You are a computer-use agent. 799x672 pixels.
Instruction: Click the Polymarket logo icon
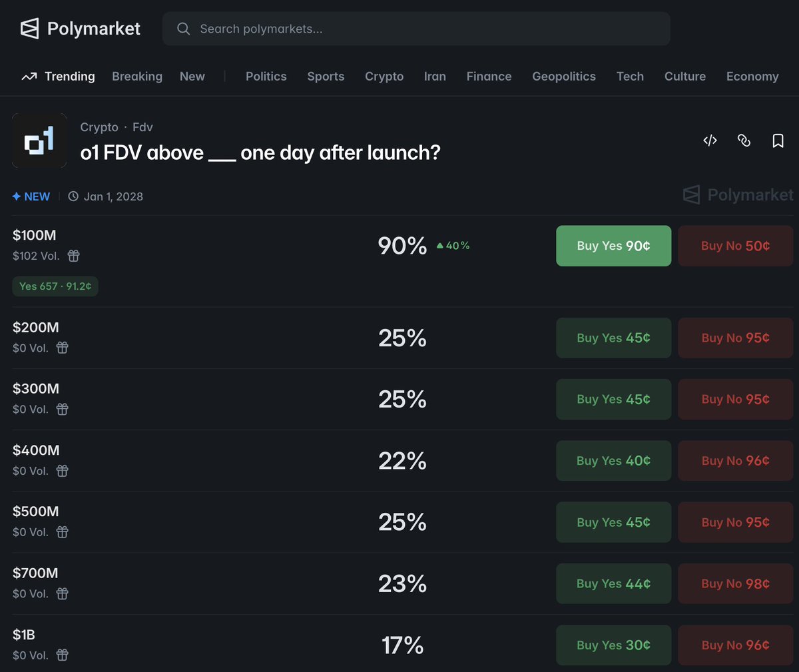coord(29,29)
